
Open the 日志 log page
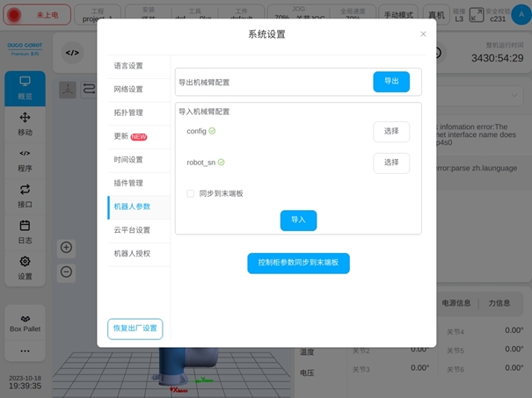(x=25, y=231)
